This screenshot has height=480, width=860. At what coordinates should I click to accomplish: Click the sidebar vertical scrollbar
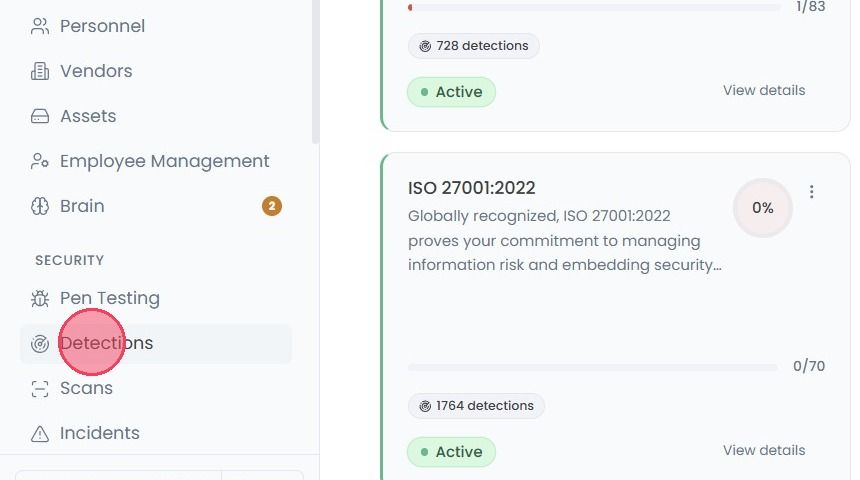[315, 71]
